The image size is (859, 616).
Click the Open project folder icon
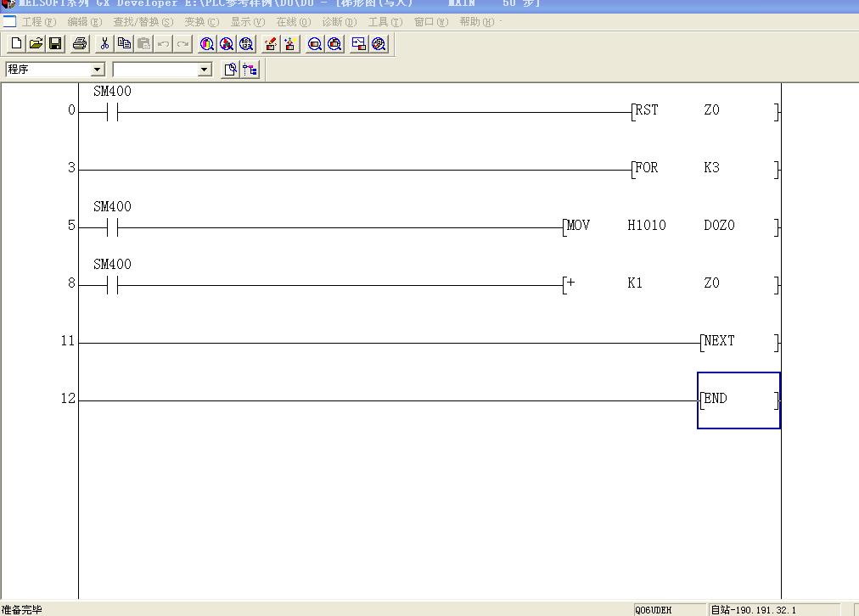click(x=36, y=44)
